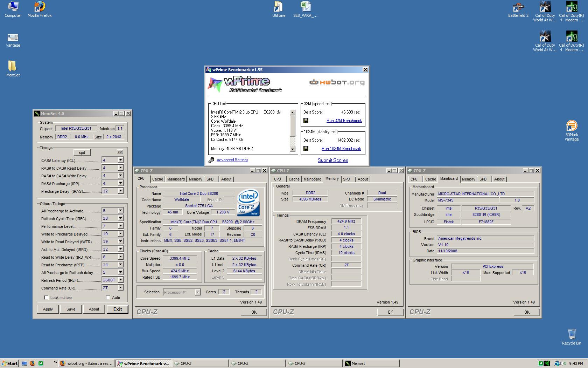Open Call of Duty World At War top-row shortcut

(x=545, y=12)
